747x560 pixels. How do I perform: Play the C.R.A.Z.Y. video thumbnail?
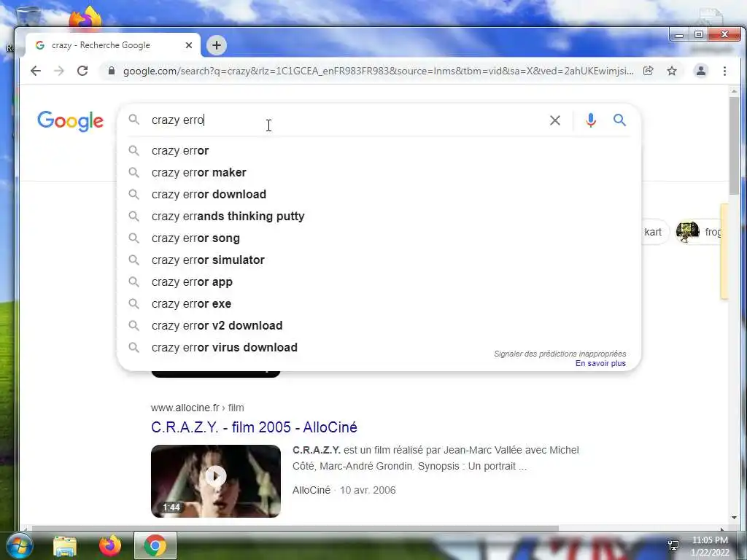tap(216, 481)
